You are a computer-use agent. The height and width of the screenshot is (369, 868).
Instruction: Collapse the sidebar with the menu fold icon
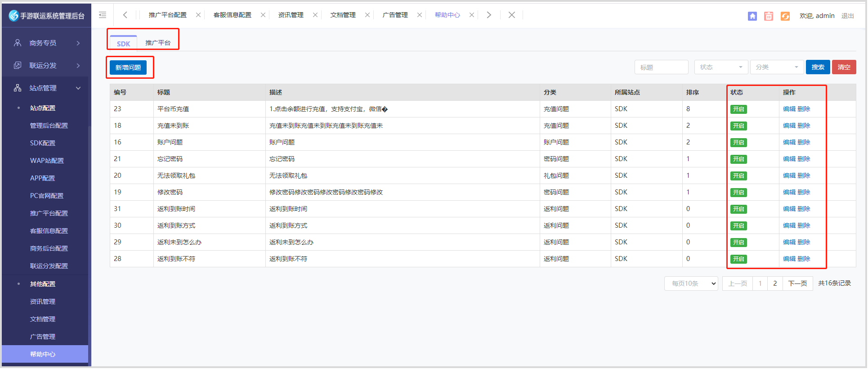[x=103, y=15]
